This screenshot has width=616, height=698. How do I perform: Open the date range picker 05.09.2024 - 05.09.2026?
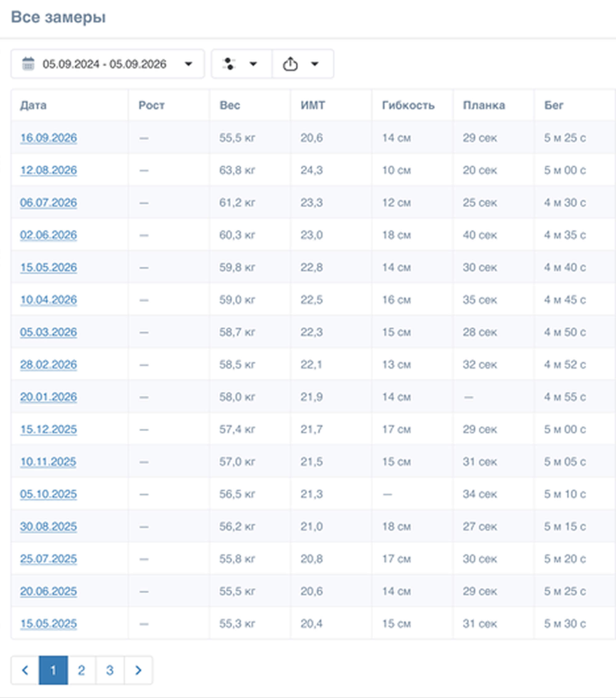pos(107,64)
